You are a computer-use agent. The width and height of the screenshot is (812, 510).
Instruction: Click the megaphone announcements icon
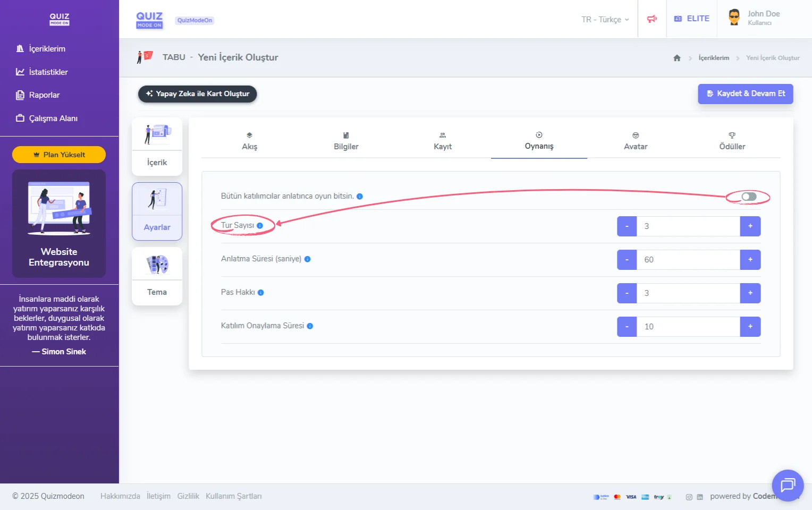pos(652,19)
